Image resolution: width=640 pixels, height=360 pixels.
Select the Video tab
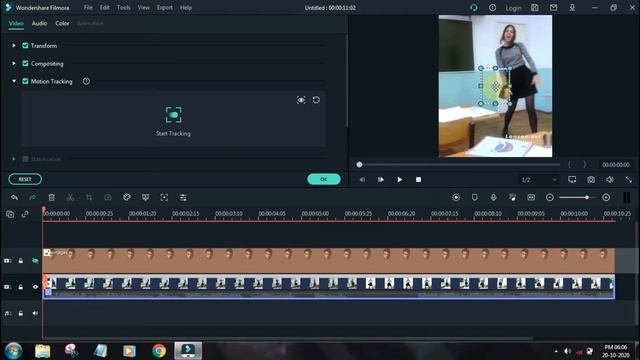pyautogui.click(x=16, y=24)
